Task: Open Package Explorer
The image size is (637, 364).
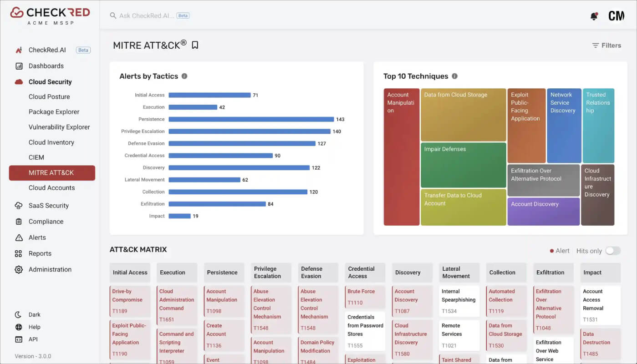Action: [53, 111]
